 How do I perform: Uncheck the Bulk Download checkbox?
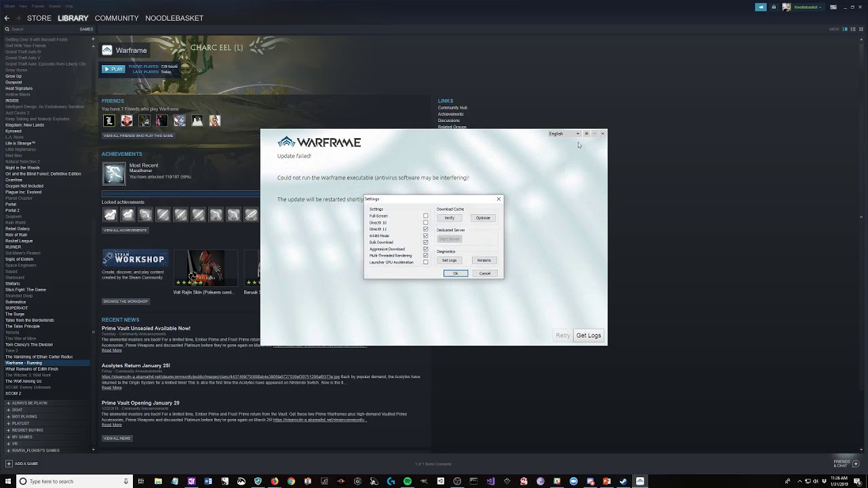click(x=426, y=242)
